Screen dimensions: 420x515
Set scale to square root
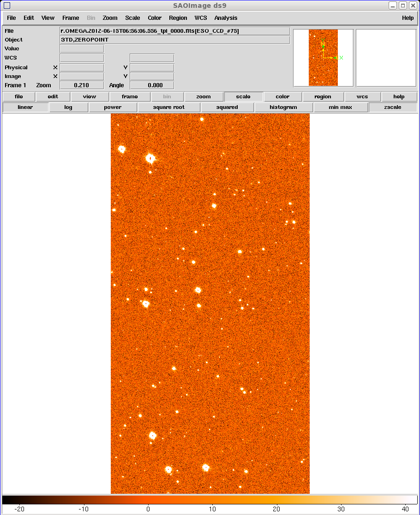click(x=169, y=107)
